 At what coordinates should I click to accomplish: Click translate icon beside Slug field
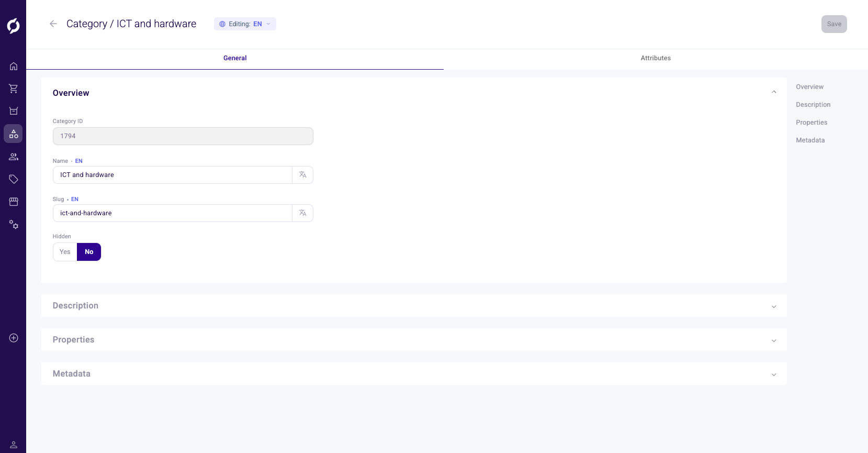point(302,213)
